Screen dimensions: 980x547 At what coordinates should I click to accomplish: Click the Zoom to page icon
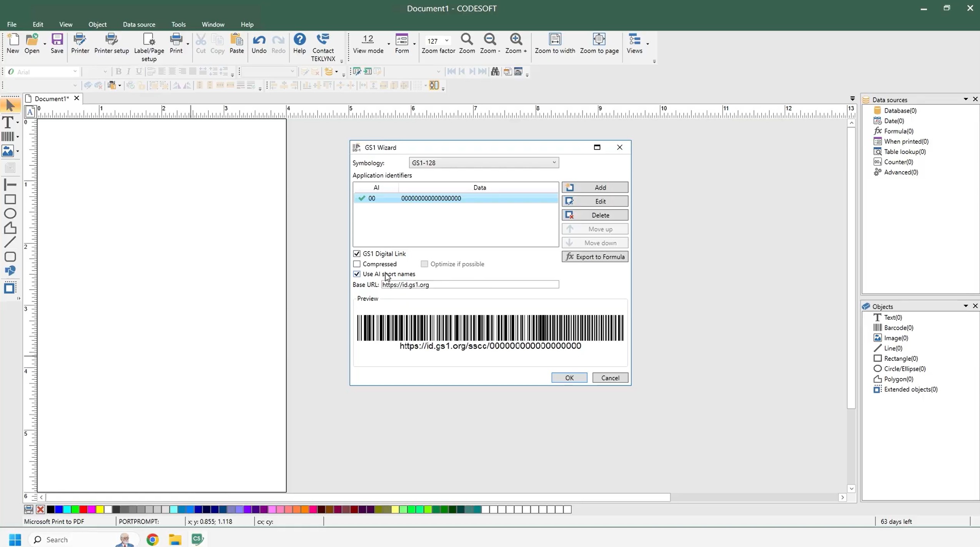pyautogui.click(x=599, y=43)
